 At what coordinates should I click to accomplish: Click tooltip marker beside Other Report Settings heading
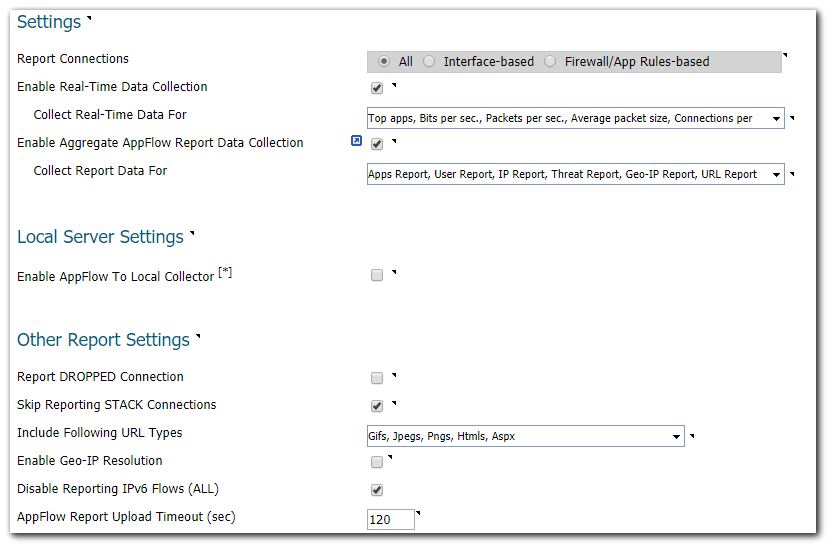198,336
